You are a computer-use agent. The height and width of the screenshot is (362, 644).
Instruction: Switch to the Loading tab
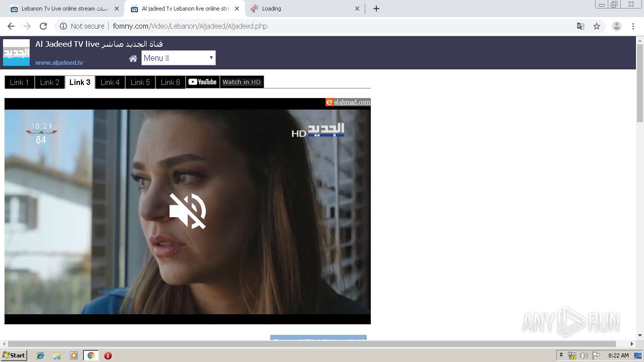pos(304,9)
